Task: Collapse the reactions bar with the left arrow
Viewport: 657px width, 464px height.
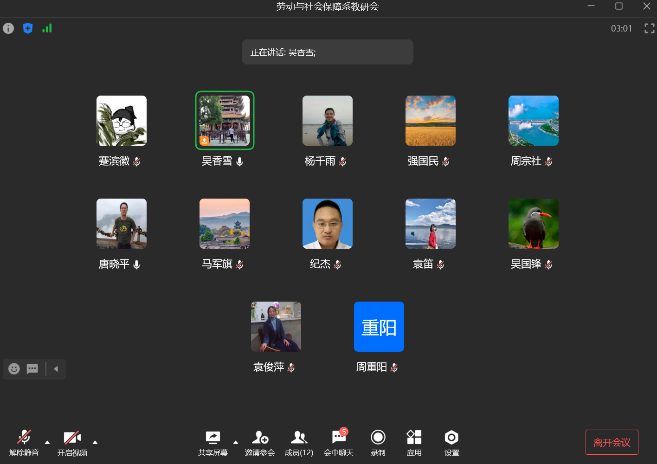Action: (x=56, y=369)
